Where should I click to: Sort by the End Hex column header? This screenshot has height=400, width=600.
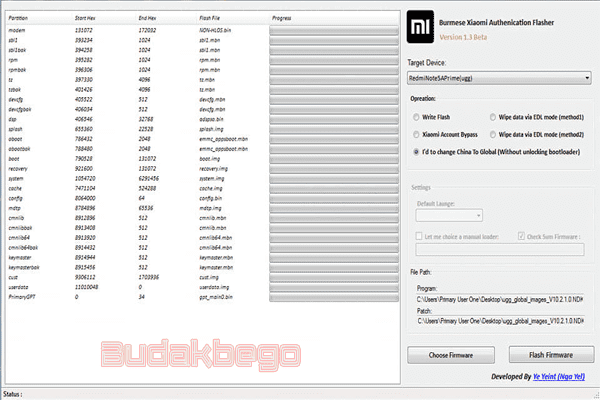(x=147, y=18)
